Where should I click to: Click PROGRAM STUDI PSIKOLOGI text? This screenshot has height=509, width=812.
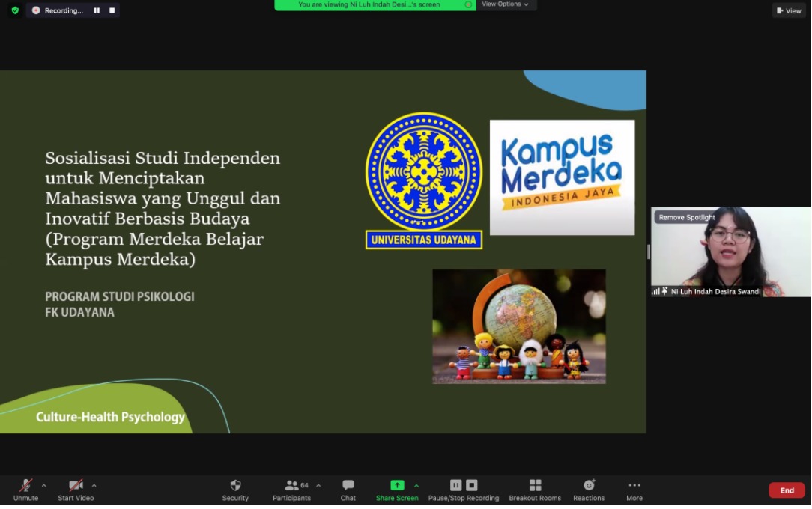(120, 296)
